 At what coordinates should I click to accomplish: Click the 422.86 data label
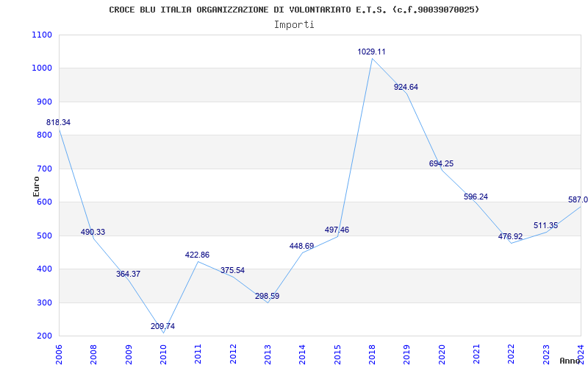click(x=197, y=255)
